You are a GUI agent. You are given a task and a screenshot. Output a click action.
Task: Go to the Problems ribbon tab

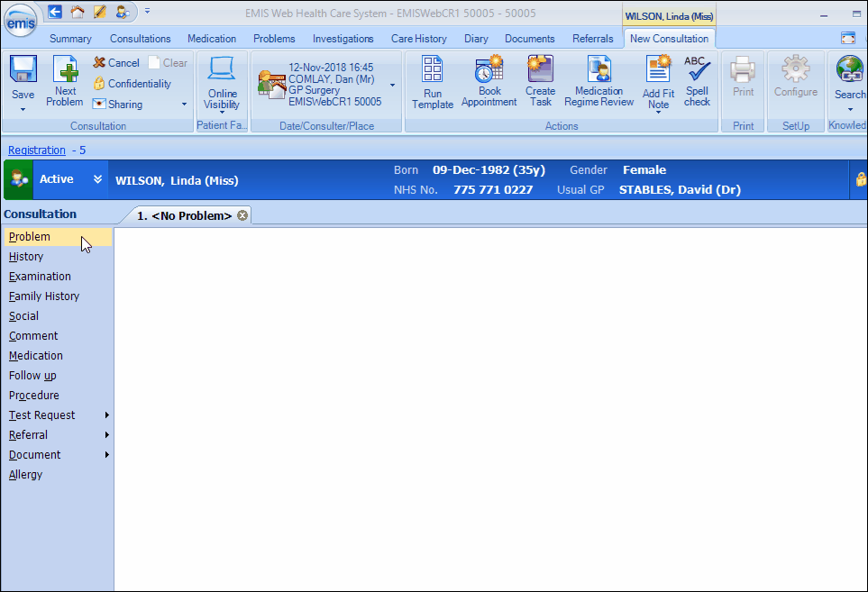(274, 39)
